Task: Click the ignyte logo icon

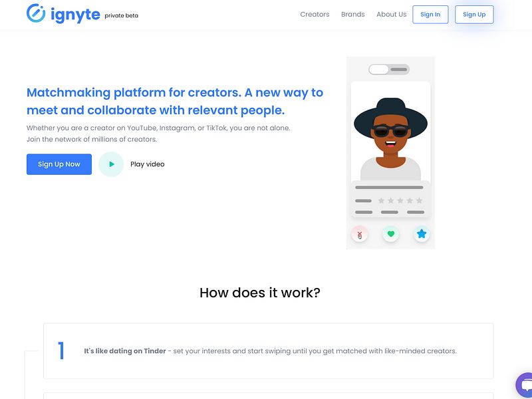Action: coord(36,13)
